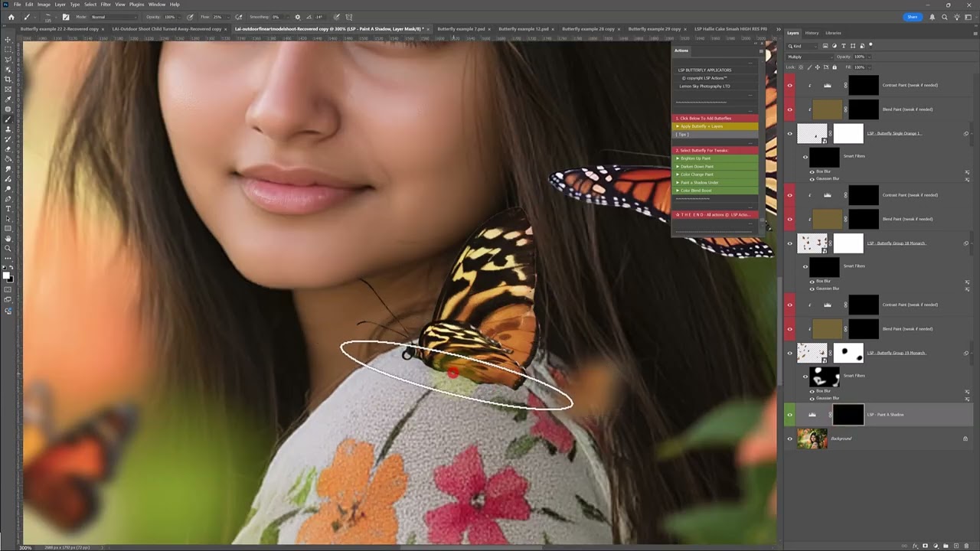Viewport: 980px width, 551px height.
Task: Select the Color Blend Boost action
Action: (715, 191)
